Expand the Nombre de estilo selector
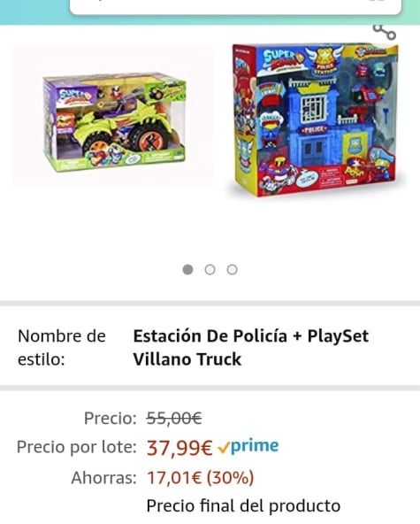The image size is (420, 524). 210,348
